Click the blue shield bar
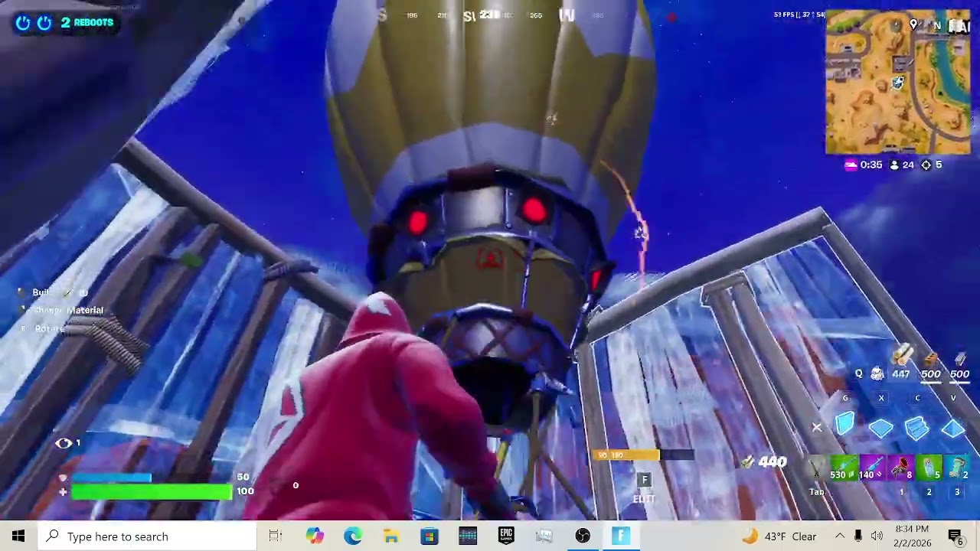 click(112, 478)
